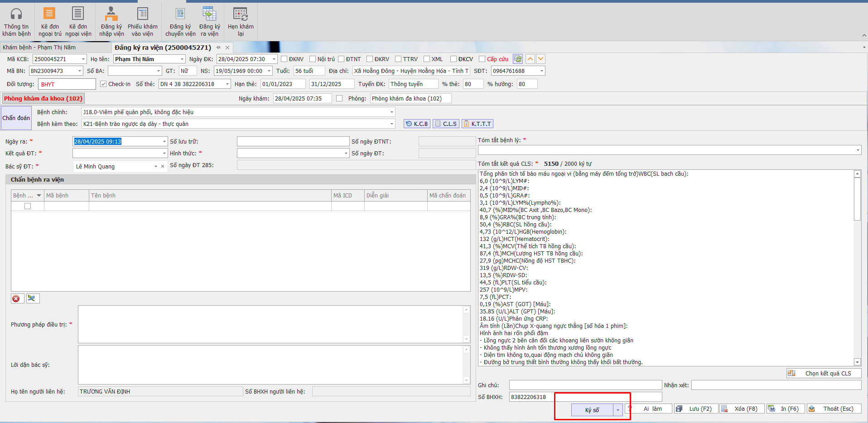Enable the Cấp cứu checkbox
The height and width of the screenshot is (423, 868).
click(x=482, y=59)
